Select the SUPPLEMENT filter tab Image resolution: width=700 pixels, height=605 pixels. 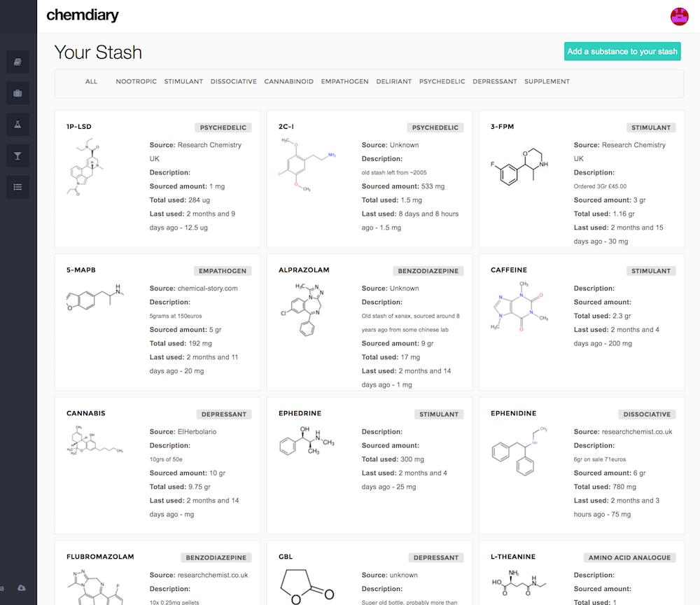pos(547,82)
